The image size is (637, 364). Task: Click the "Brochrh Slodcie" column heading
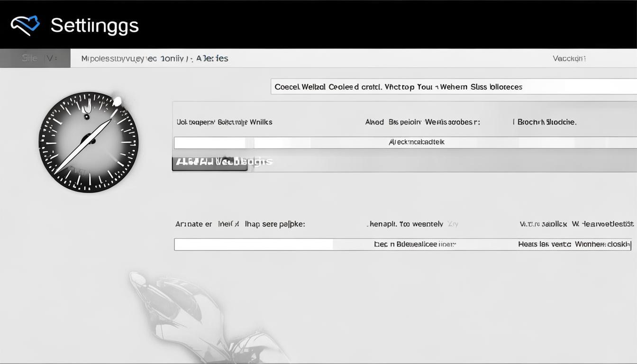[546, 122]
